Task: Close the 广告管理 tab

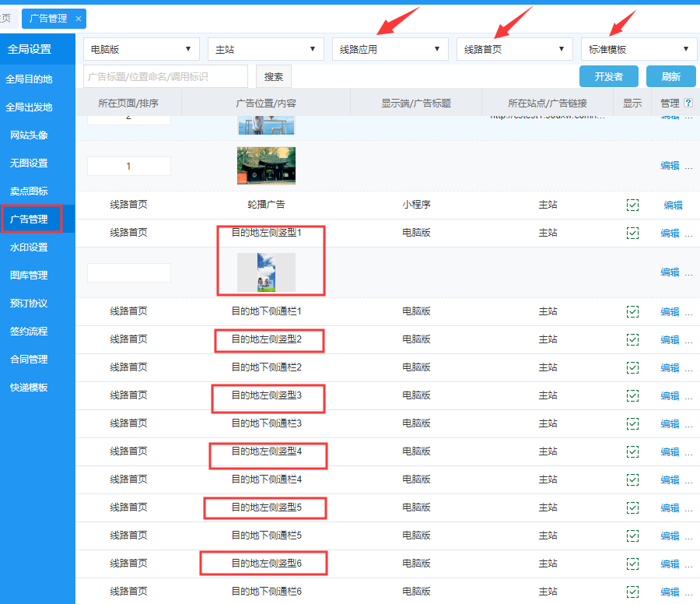Action: (78, 18)
